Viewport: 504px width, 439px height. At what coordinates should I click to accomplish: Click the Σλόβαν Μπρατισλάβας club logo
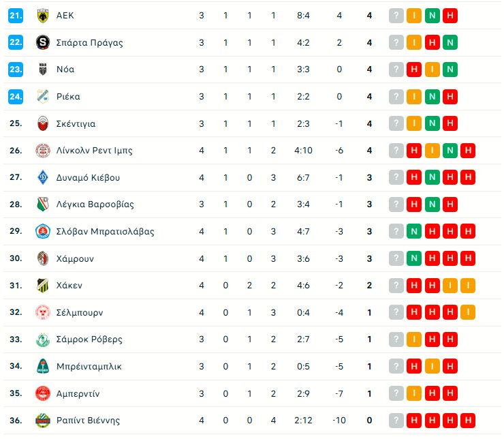point(43,231)
